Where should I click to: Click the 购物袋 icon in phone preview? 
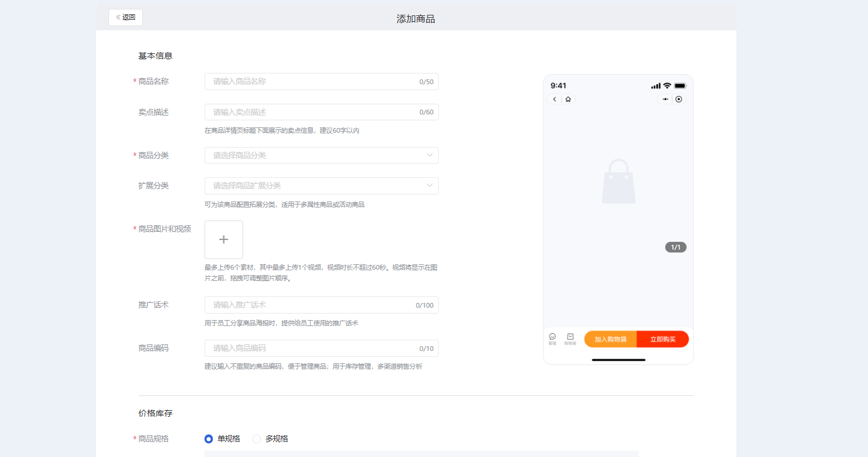point(570,338)
